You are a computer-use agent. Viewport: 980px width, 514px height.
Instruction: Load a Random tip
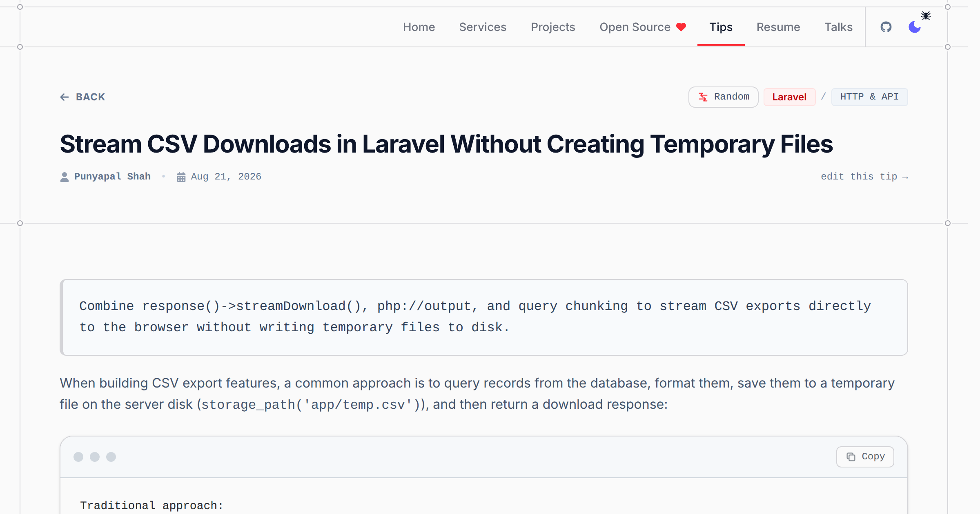pos(723,97)
